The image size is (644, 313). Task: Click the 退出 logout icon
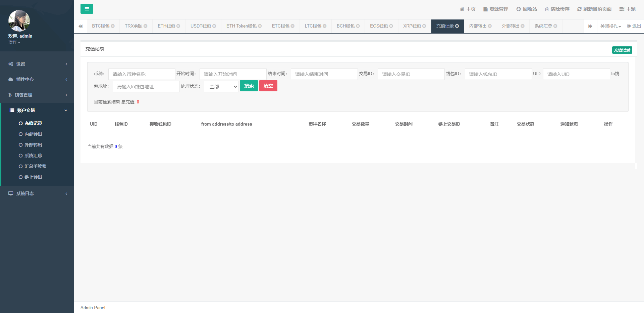[x=629, y=26]
